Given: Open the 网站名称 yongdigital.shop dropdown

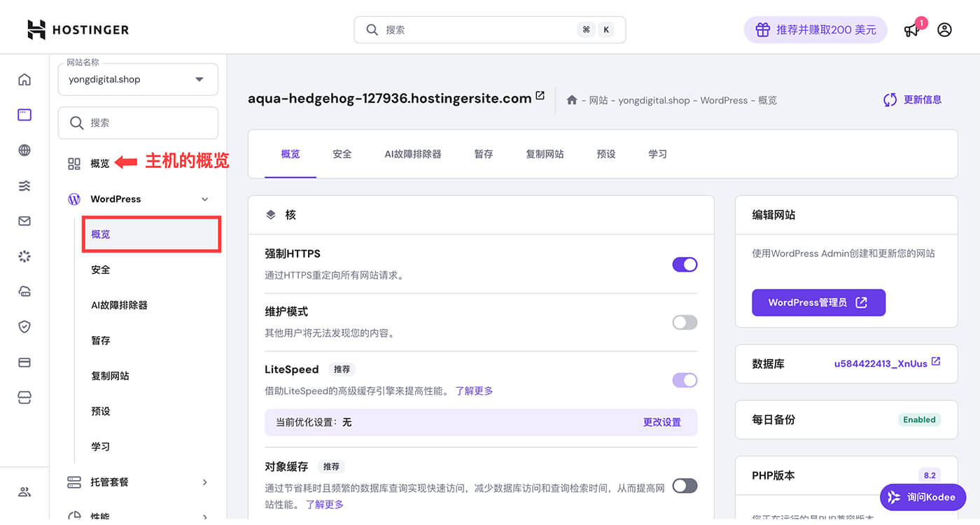Looking at the screenshot, I should tap(138, 79).
